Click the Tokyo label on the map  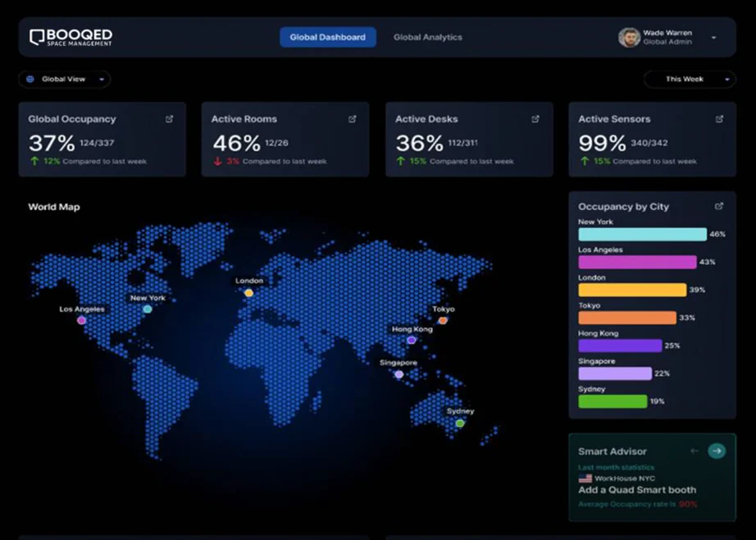pos(444,309)
